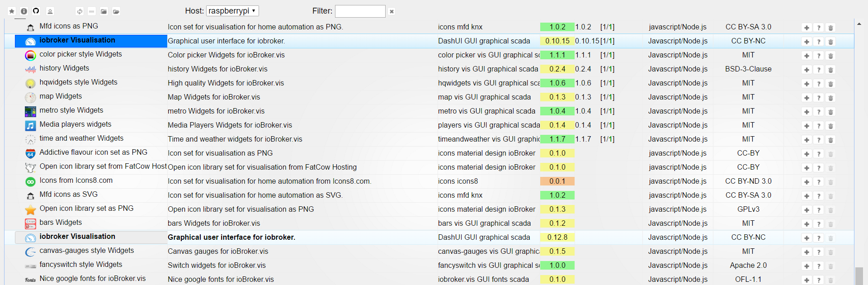Viewport: 868px width, 285px height.
Task: Click the refresh adapters list icon
Action: pos(80,11)
